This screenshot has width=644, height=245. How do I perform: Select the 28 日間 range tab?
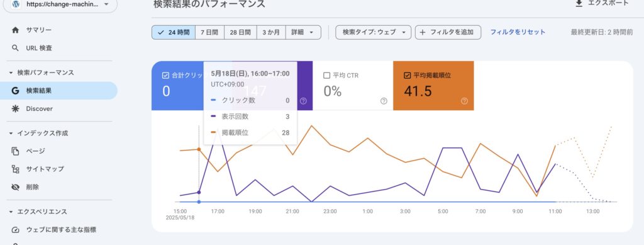240,32
